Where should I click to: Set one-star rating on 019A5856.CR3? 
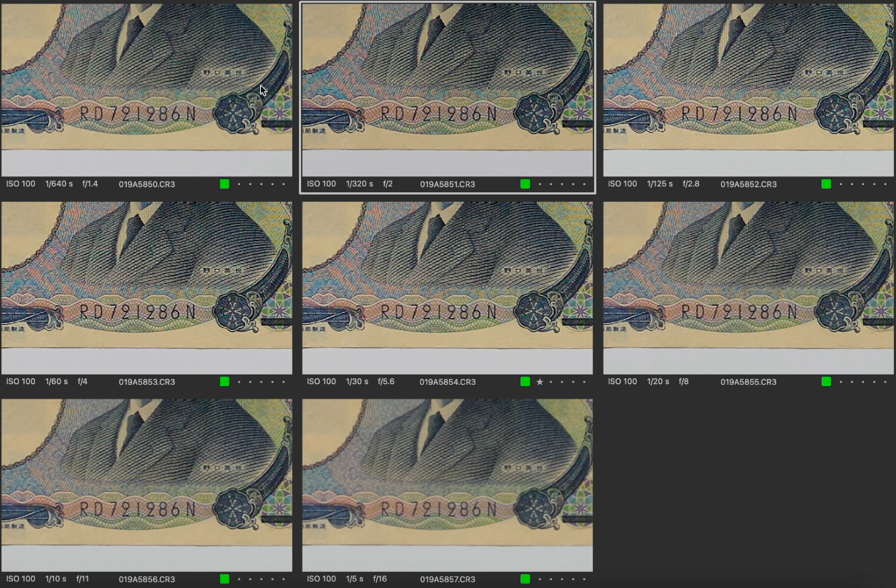pos(239,579)
